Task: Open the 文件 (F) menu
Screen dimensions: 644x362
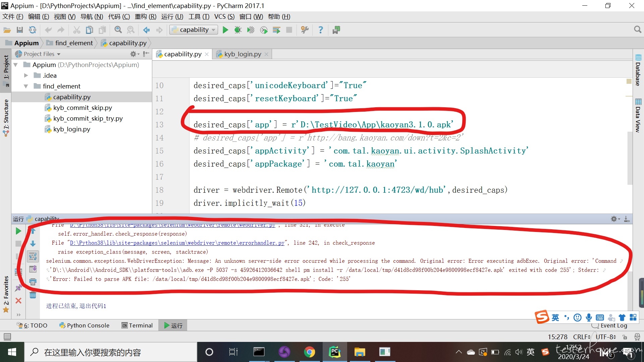Action: tap(13, 16)
